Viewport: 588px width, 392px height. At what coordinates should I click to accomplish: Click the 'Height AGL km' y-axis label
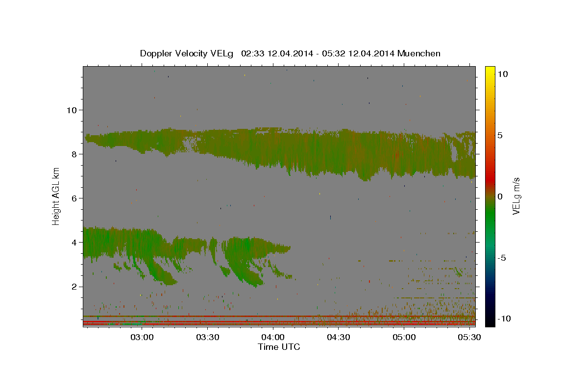(x=56, y=196)
